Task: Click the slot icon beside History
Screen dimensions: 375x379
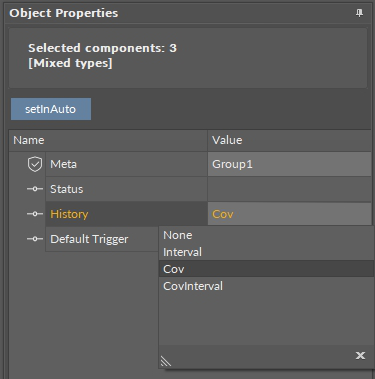Action: pyautogui.click(x=35, y=214)
